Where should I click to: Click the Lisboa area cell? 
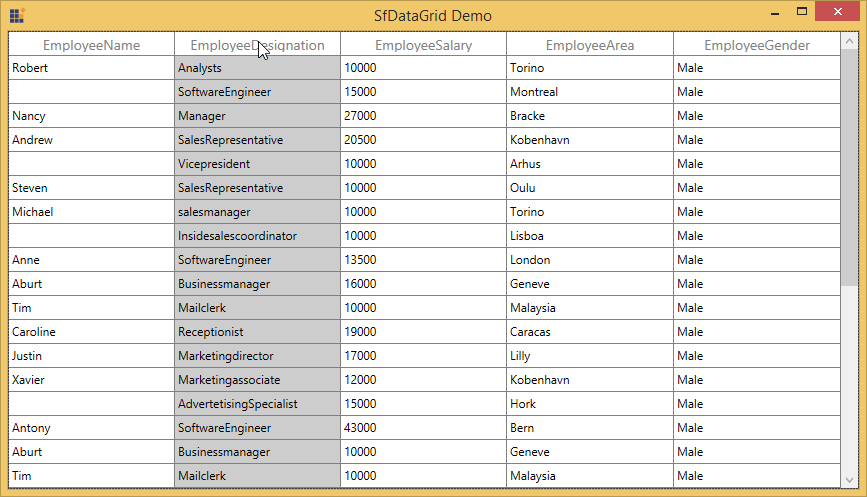[x=589, y=236]
